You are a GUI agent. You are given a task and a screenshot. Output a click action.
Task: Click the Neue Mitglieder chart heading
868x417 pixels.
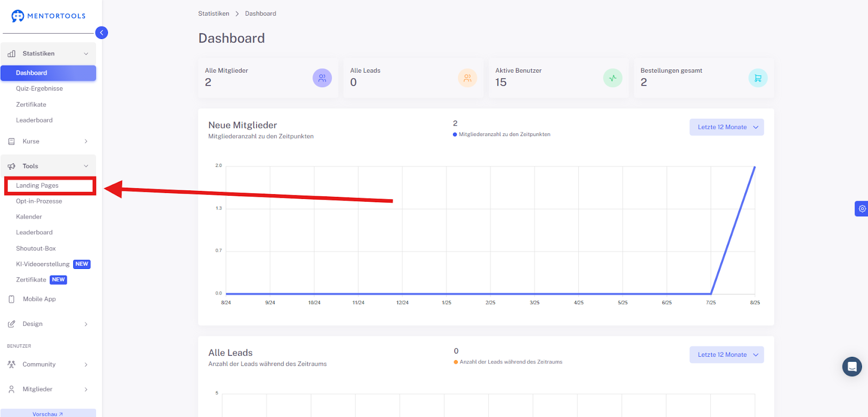242,125
